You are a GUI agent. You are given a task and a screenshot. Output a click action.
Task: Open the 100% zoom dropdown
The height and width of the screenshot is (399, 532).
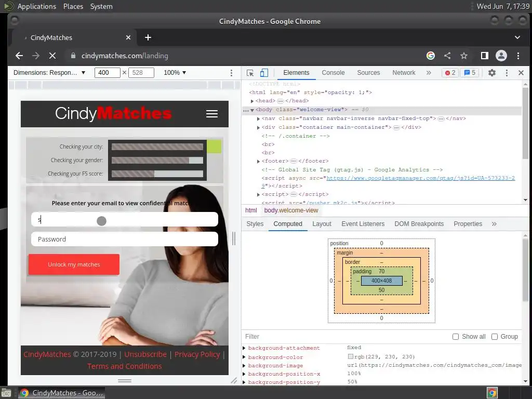tap(175, 73)
